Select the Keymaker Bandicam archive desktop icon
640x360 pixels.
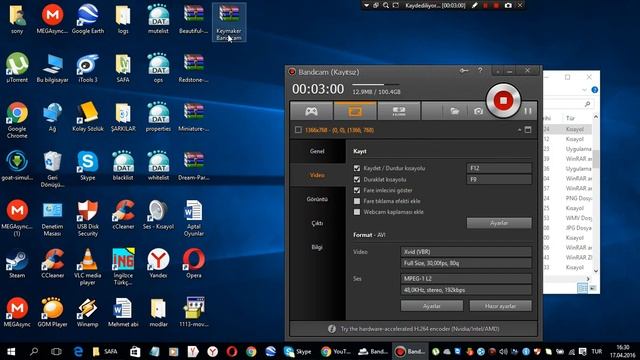[229, 22]
